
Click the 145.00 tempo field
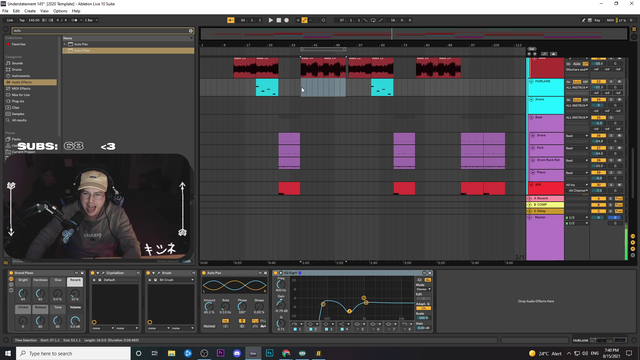coord(34,20)
